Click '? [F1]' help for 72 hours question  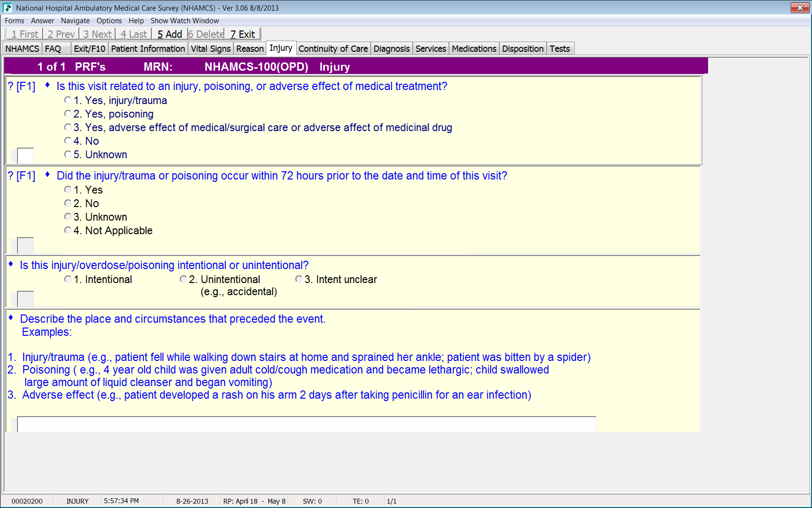pos(22,176)
